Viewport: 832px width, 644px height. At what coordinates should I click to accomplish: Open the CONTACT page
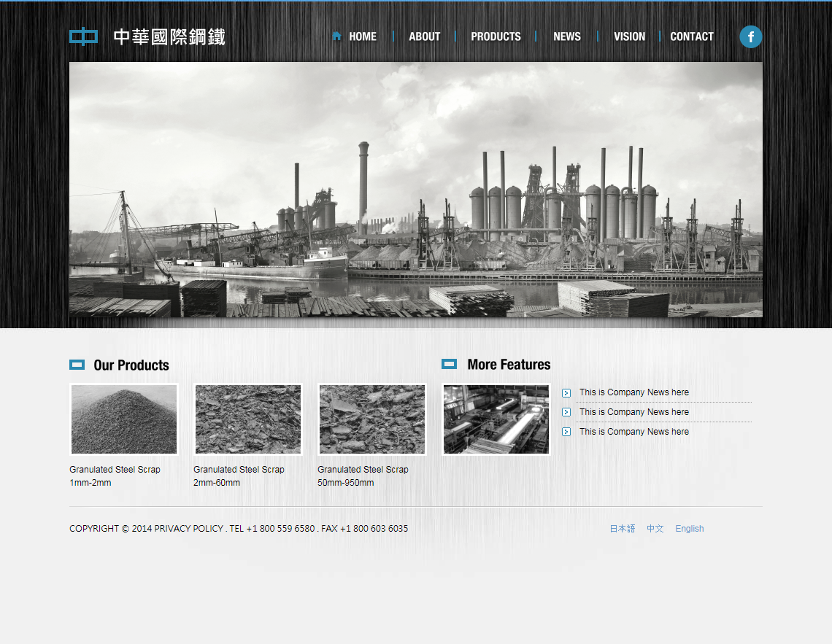pyautogui.click(x=692, y=36)
